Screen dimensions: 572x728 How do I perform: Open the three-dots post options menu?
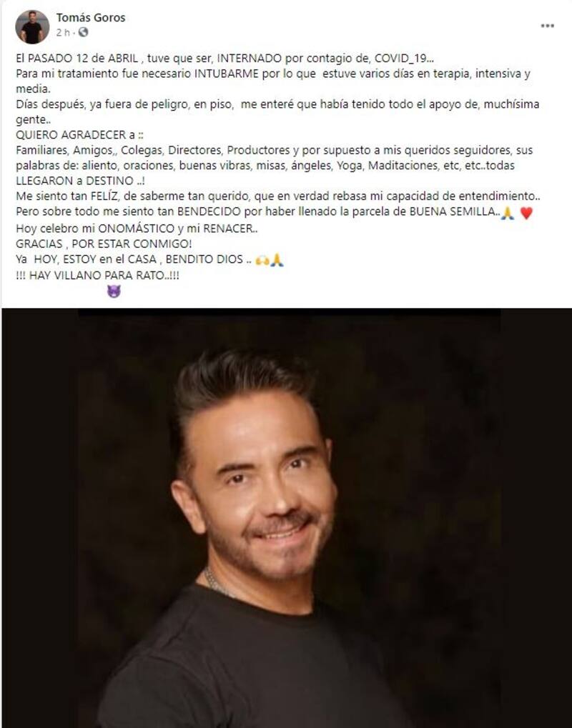pyautogui.click(x=547, y=26)
